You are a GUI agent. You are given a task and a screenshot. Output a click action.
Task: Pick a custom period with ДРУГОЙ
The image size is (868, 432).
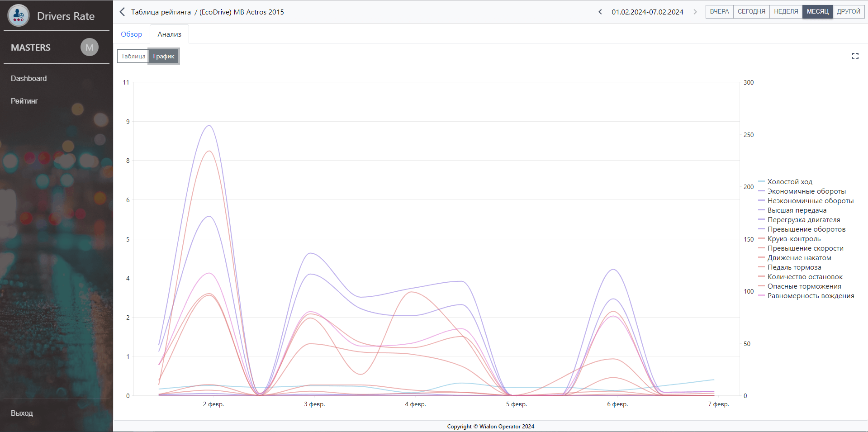coord(849,12)
